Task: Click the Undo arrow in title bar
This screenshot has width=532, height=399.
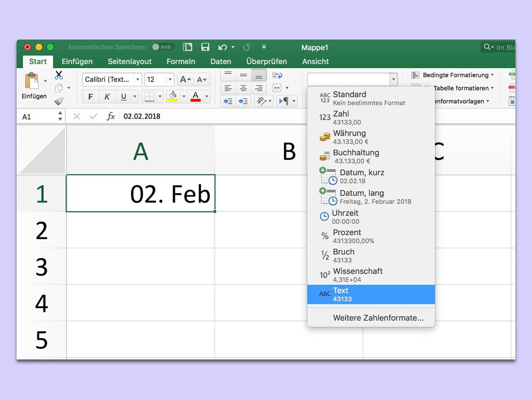Action: (222, 47)
